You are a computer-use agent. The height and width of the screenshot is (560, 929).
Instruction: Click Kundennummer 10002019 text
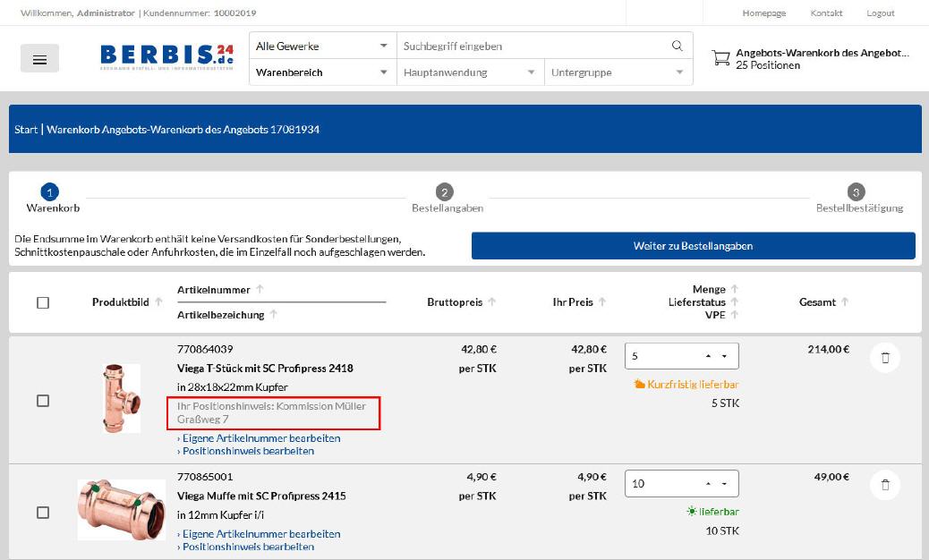click(200, 13)
